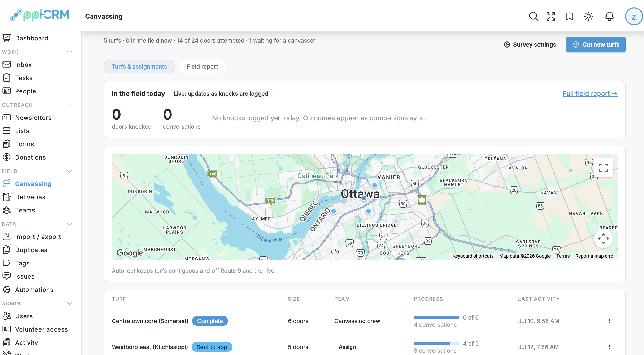Collapse the WORK sidebar section

70,52
